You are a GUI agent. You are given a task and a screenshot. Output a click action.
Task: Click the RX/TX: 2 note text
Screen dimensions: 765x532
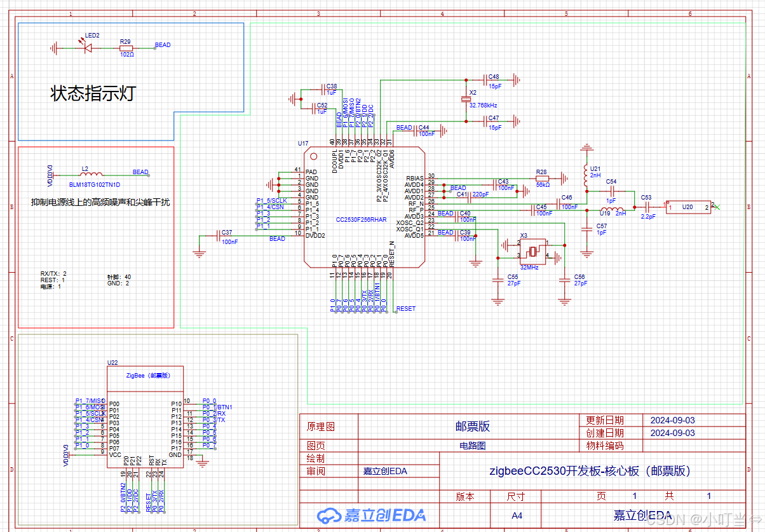[x=53, y=273]
